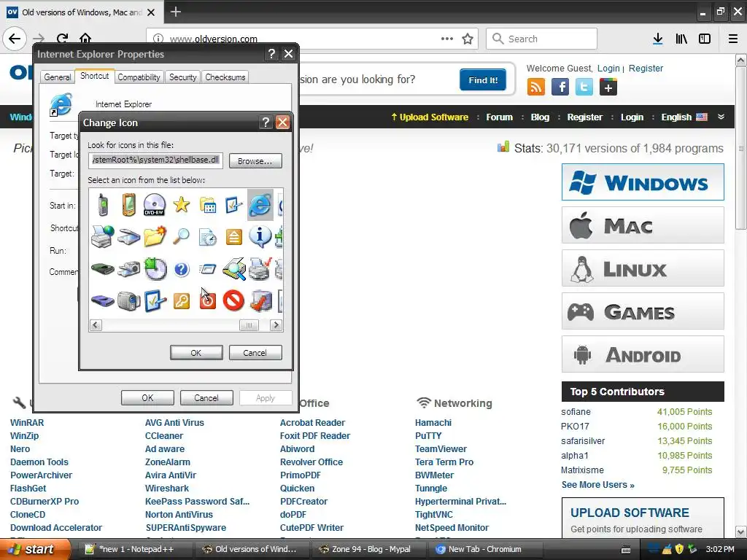
Task: Cancel the Change Icon dialog
Action: [x=255, y=353]
